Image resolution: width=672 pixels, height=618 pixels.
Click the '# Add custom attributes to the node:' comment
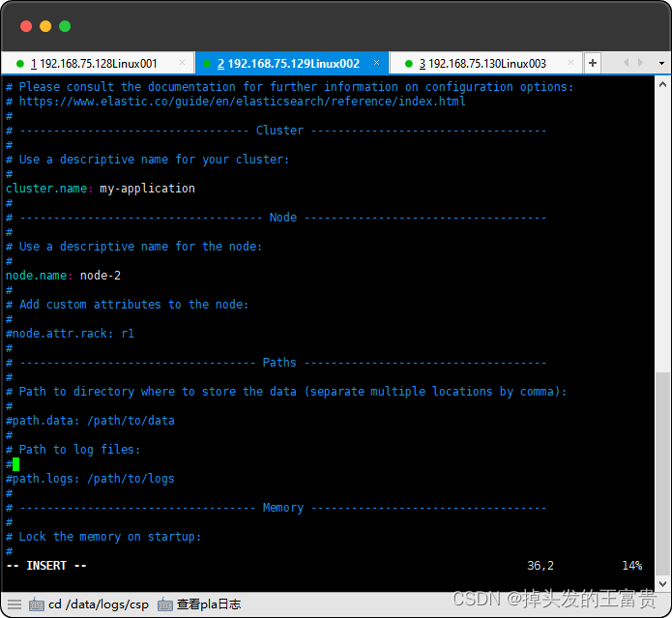click(127, 305)
